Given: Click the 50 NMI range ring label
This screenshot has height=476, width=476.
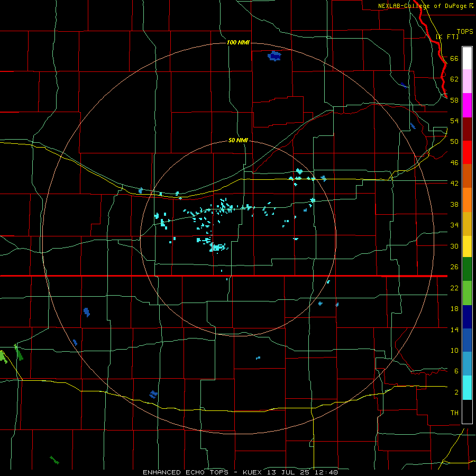Looking at the screenshot, I should pos(238,140).
